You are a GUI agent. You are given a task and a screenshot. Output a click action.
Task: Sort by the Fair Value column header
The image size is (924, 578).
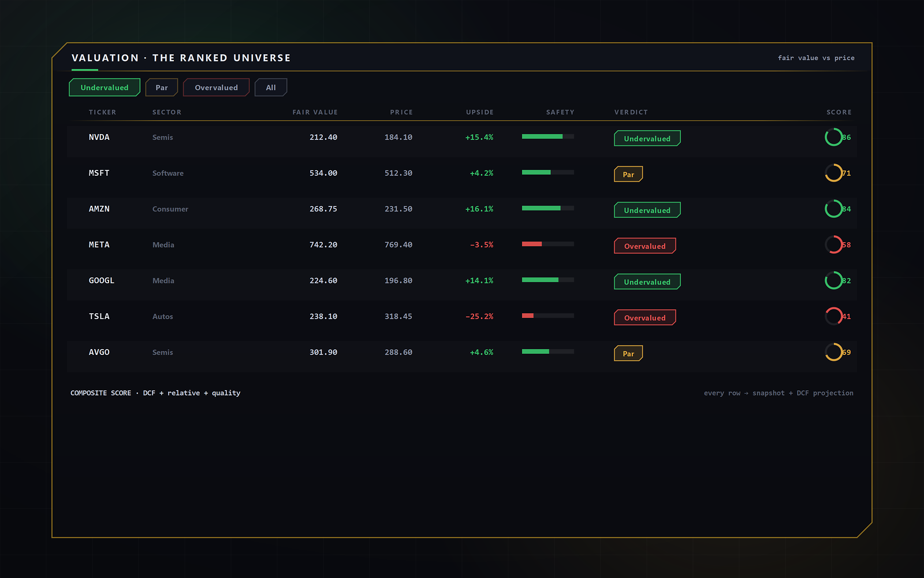click(x=315, y=112)
